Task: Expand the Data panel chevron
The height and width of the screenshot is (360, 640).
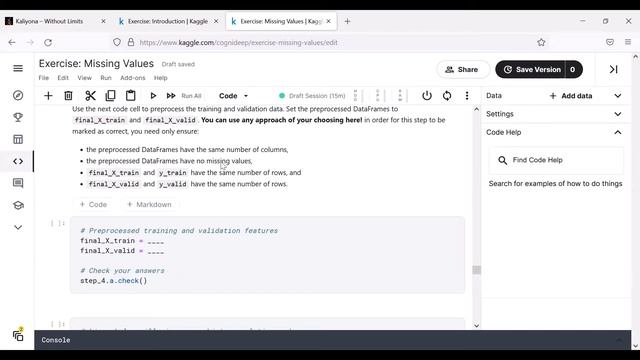Action: pyautogui.click(x=618, y=96)
